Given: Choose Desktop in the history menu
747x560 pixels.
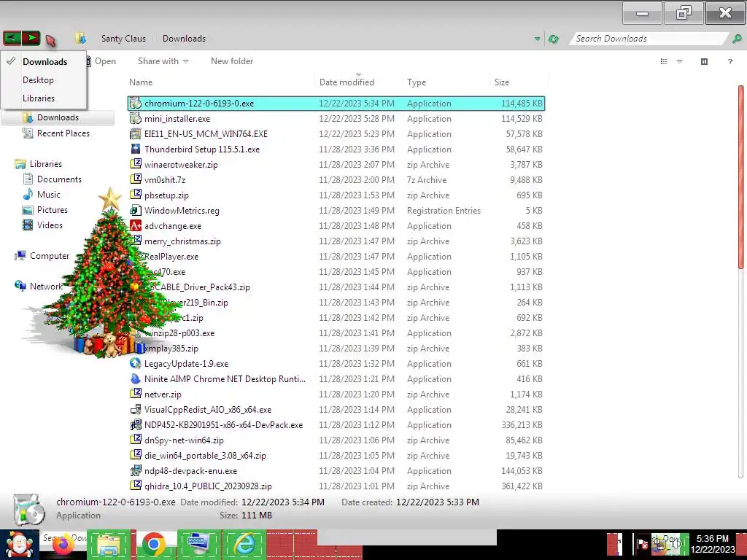Looking at the screenshot, I should [x=38, y=80].
